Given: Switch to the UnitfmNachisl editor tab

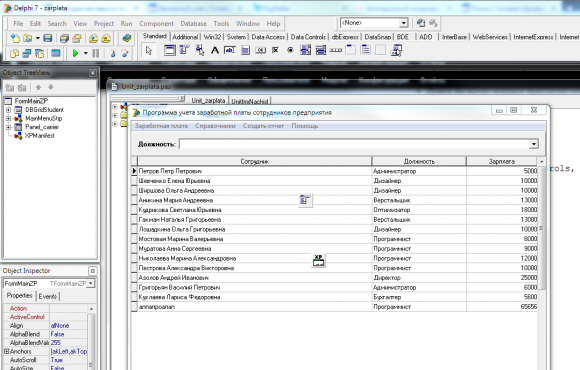Looking at the screenshot, I should (250, 101).
